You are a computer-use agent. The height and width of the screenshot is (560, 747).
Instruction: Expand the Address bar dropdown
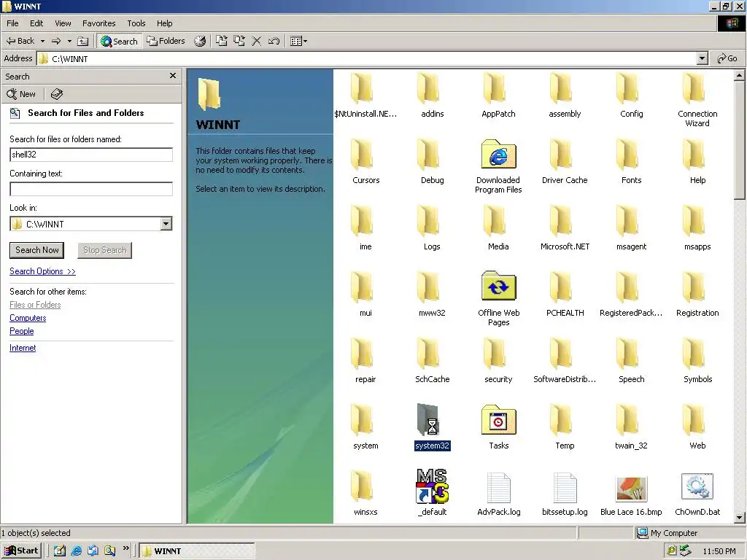click(x=702, y=58)
